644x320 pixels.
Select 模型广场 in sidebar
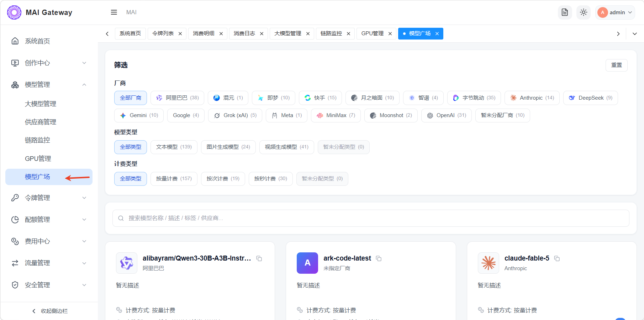click(49, 177)
